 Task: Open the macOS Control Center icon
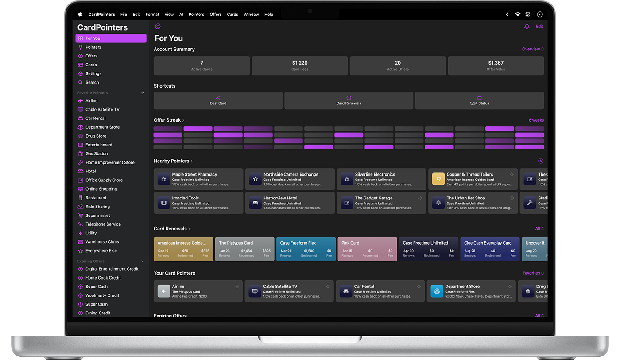click(527, 15)
